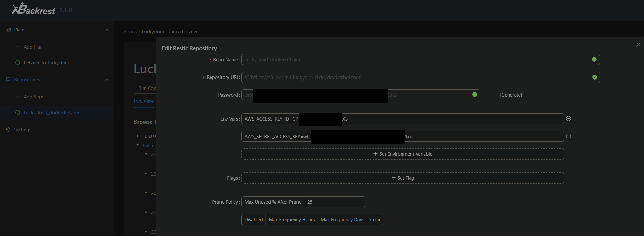Remove the AWS_ACCESS_KEY_ID environment variable

(568, 119)
